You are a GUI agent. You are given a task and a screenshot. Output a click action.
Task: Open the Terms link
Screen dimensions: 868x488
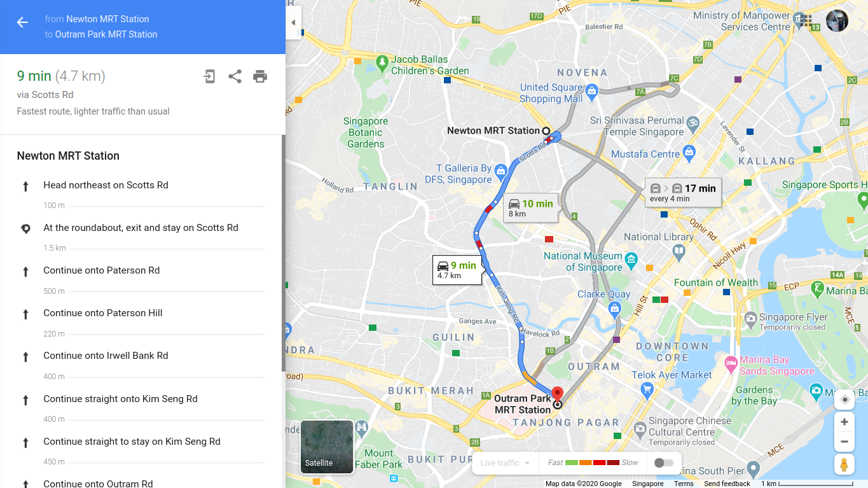pyautogui.click(x=684, y=484)
